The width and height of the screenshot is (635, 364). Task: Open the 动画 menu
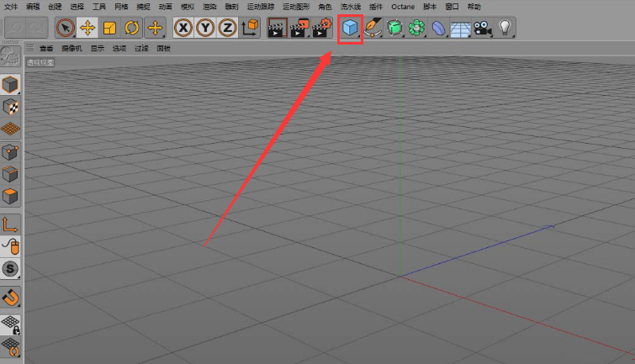tap(165, 7)
